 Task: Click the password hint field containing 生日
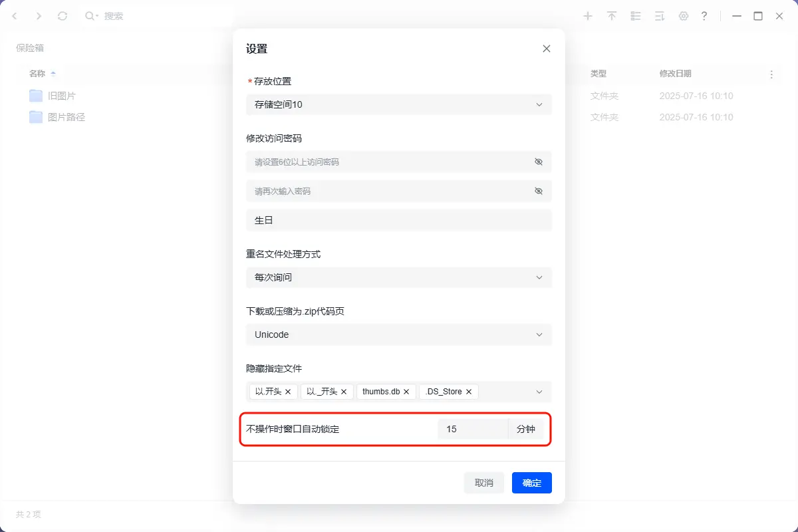pos(399,220)
